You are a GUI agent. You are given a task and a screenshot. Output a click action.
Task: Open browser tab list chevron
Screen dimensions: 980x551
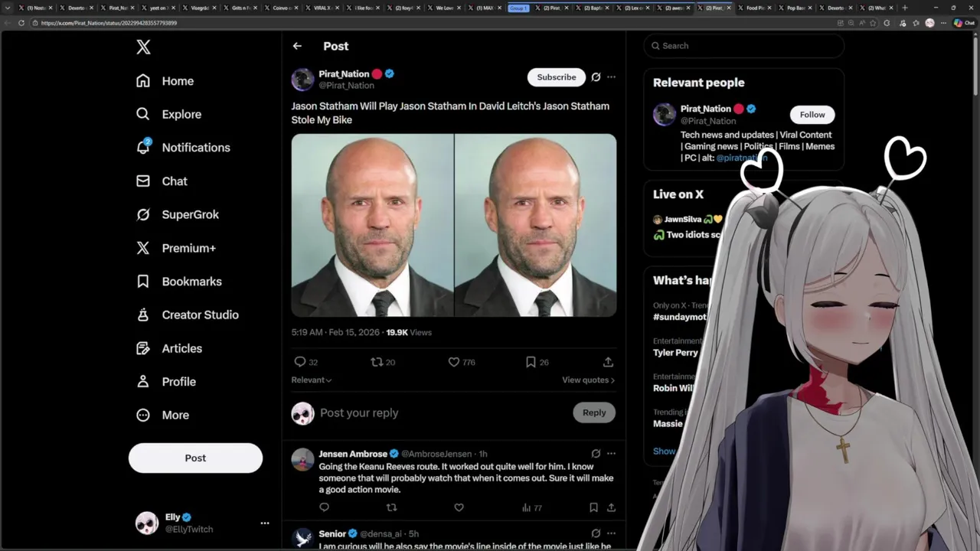pyautogui.click(x=8, y=8)
